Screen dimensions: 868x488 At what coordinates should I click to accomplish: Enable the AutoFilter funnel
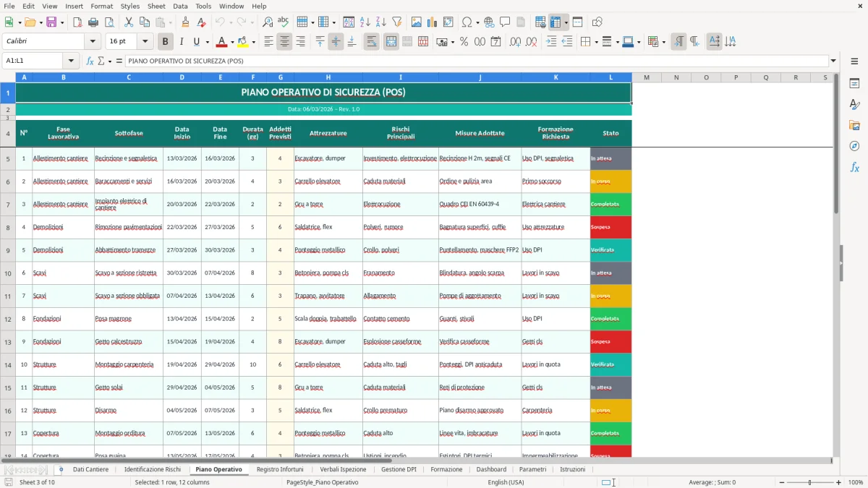click(397, 22)
